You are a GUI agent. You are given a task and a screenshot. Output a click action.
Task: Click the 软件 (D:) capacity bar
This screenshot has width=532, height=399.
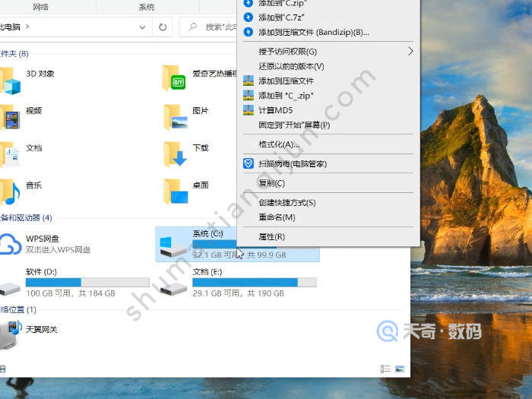[x=87, y=282]
